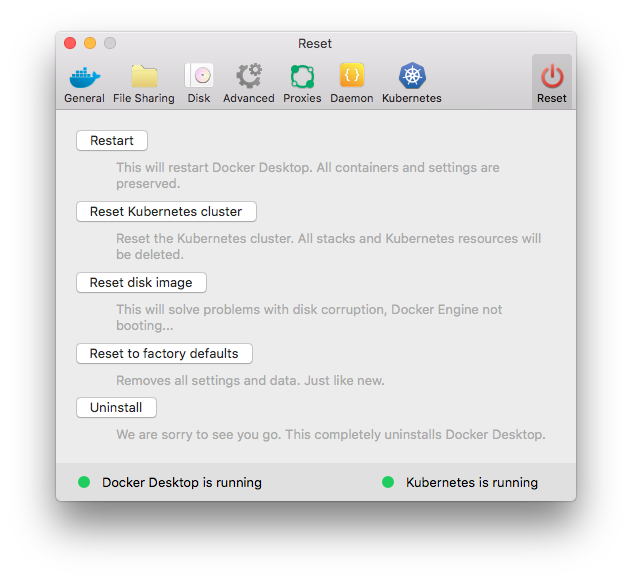Open the Disk preferences icon
The width and height of the screenshot is (632, 581).
coord(199,77)
